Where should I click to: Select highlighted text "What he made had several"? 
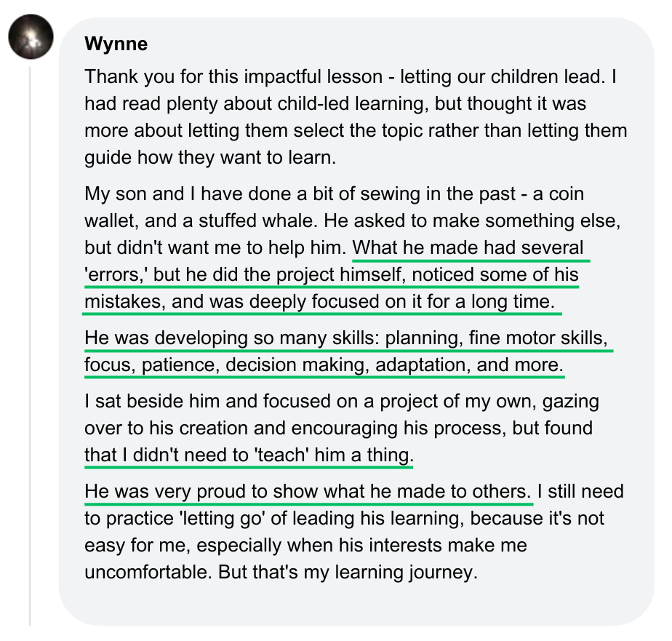470,247
